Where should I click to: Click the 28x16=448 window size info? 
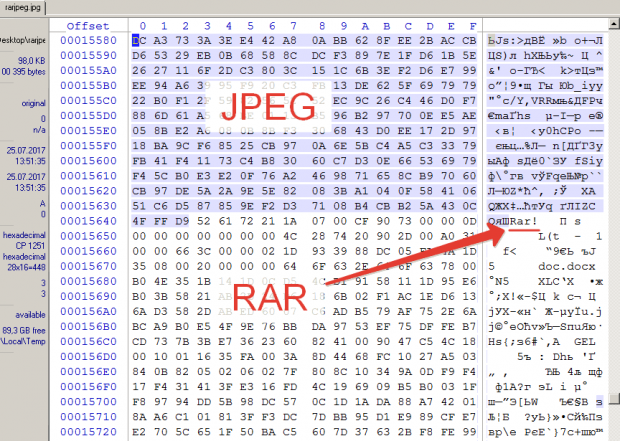click(x=26, y=267)
